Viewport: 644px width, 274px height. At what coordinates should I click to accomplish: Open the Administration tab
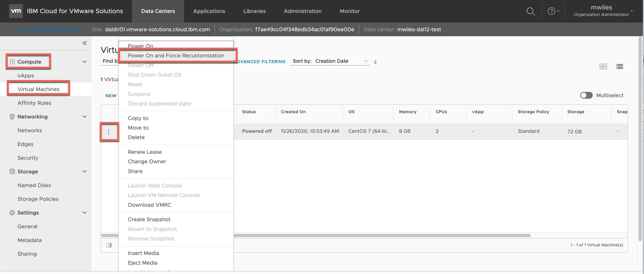(x=303, y=11)
